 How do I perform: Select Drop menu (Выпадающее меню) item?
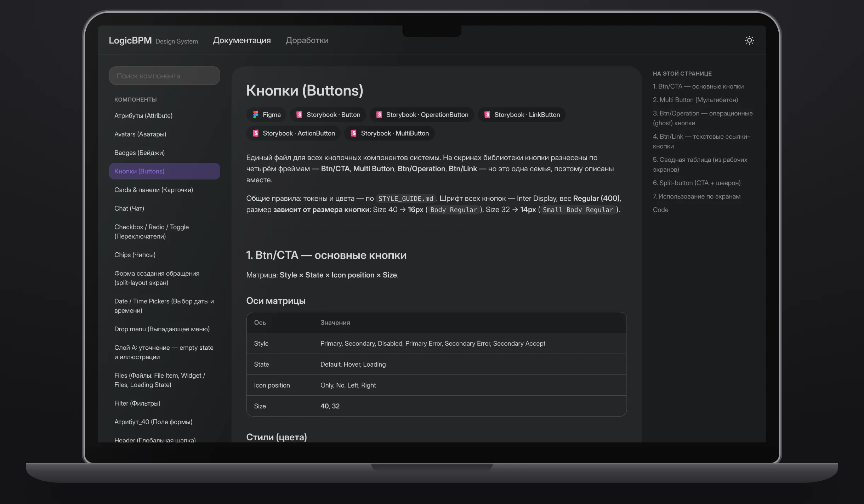[x=164, y=329]
